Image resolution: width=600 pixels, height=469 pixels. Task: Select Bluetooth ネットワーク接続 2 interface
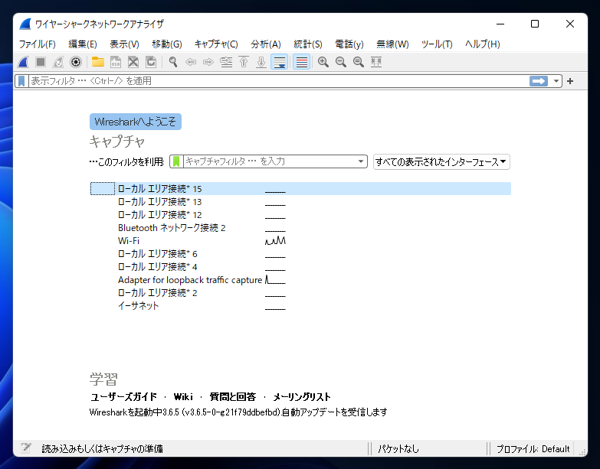300,228
